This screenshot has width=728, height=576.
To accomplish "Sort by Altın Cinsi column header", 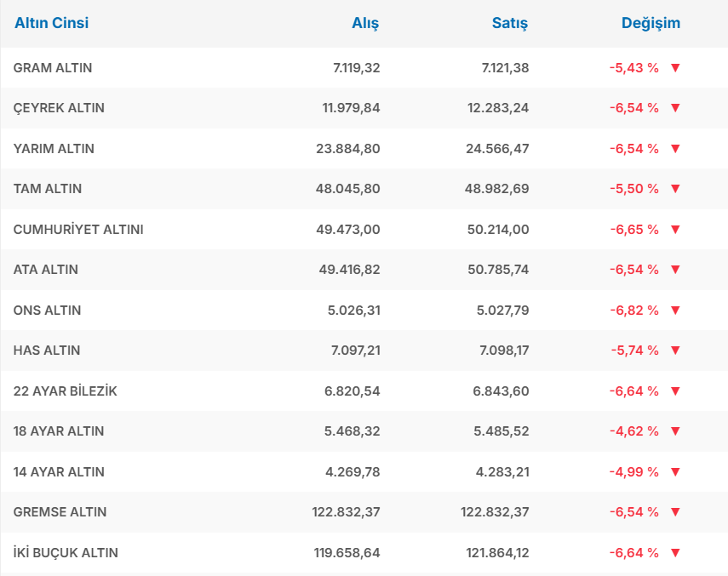I will 51,23.
